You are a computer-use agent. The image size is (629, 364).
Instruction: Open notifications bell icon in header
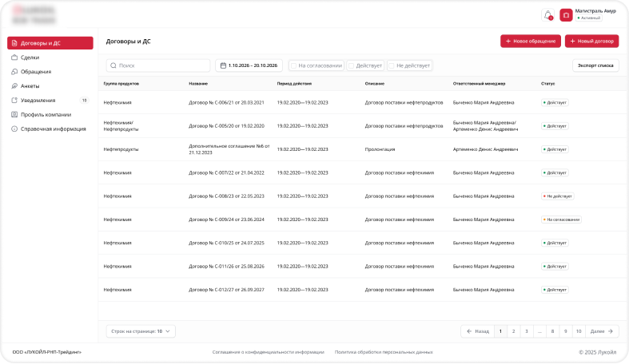pyautogui.click(x=547, y=15)
